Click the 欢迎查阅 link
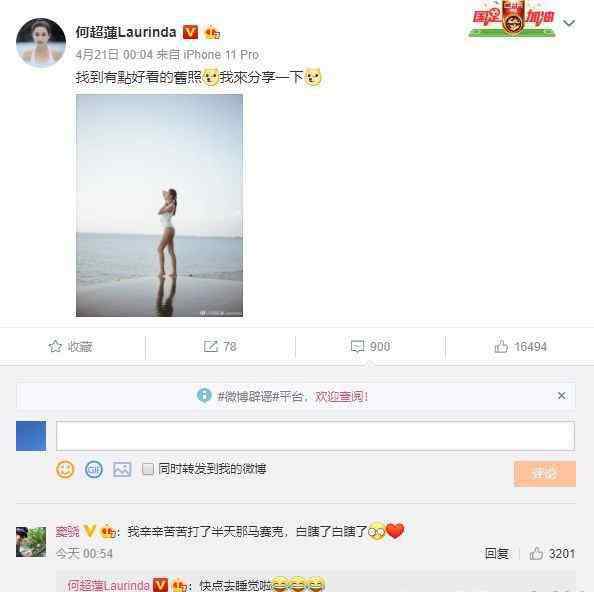594x592 pixels. [341, 396]
